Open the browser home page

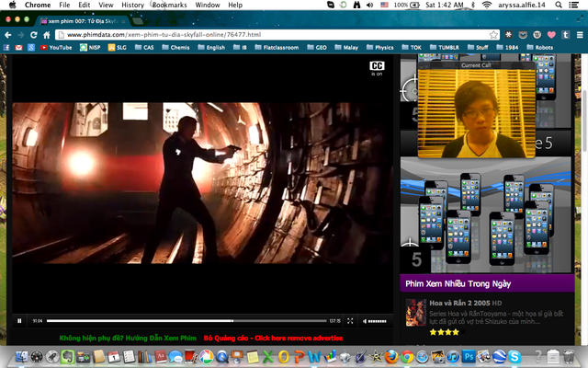point(47,35)
